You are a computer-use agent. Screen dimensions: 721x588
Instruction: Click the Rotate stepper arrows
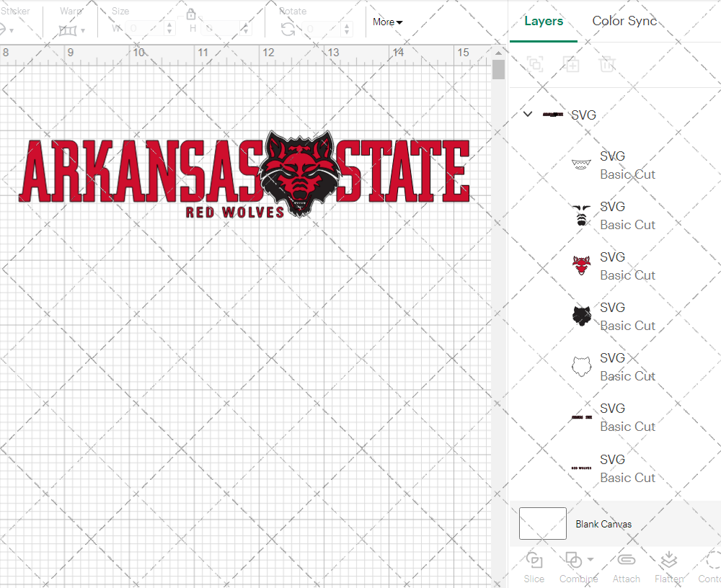tap(347, 29)
